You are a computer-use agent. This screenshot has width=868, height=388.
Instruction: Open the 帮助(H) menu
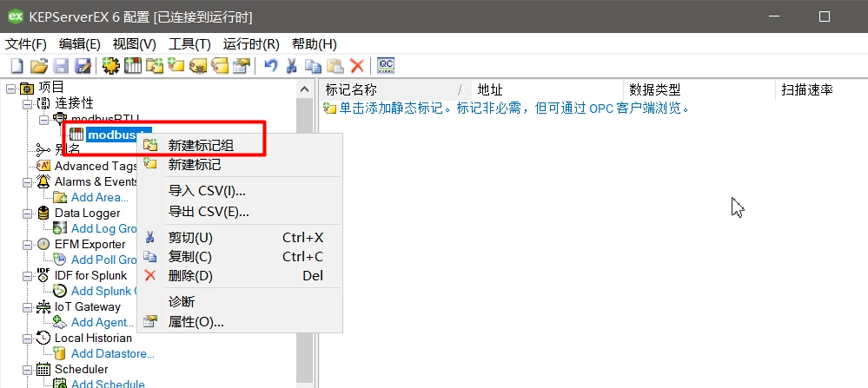pos(315,43)
